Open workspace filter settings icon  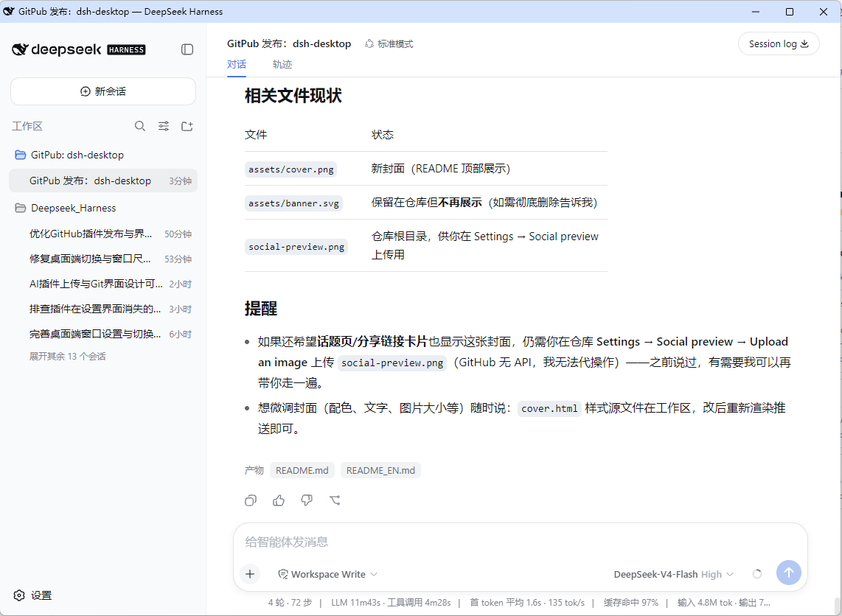click(x=163, y=126)
